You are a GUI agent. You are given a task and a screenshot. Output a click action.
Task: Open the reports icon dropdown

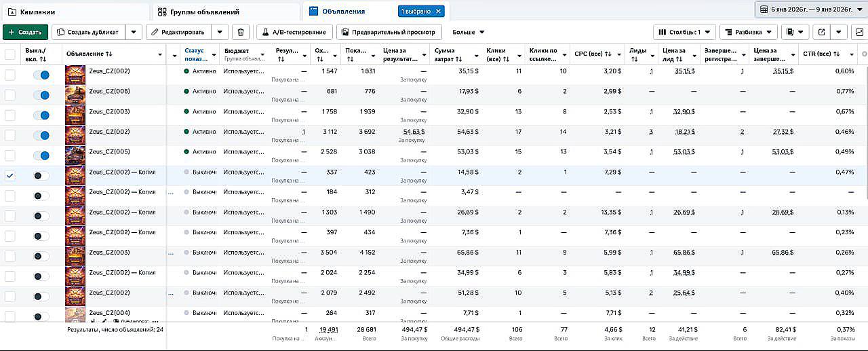(795, 32)
